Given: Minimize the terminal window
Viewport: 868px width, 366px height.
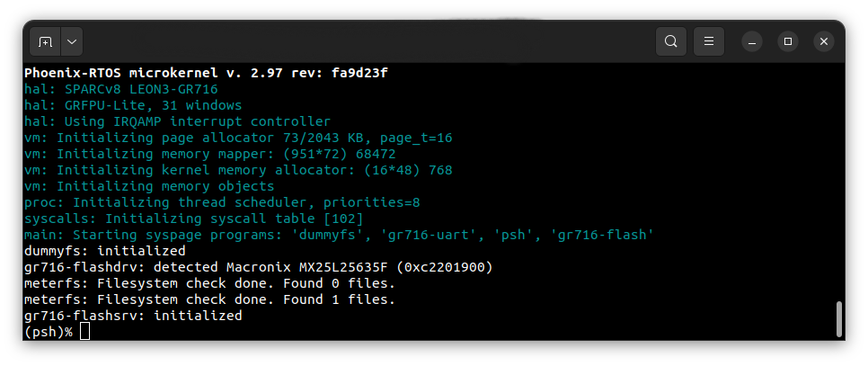Looking at the screenshot, I should 752,41.
